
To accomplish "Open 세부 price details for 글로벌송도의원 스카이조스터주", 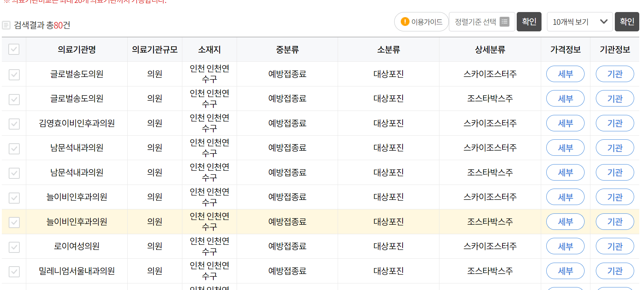I will [x=565, y=74].
